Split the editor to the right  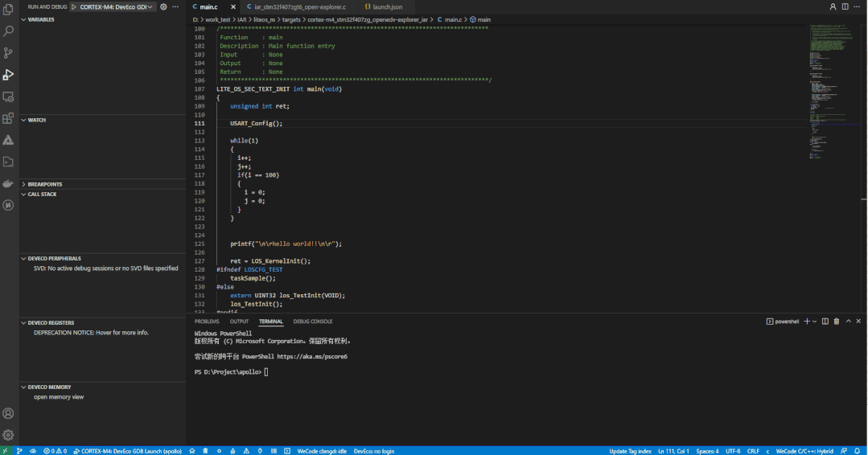coord(845,6)
